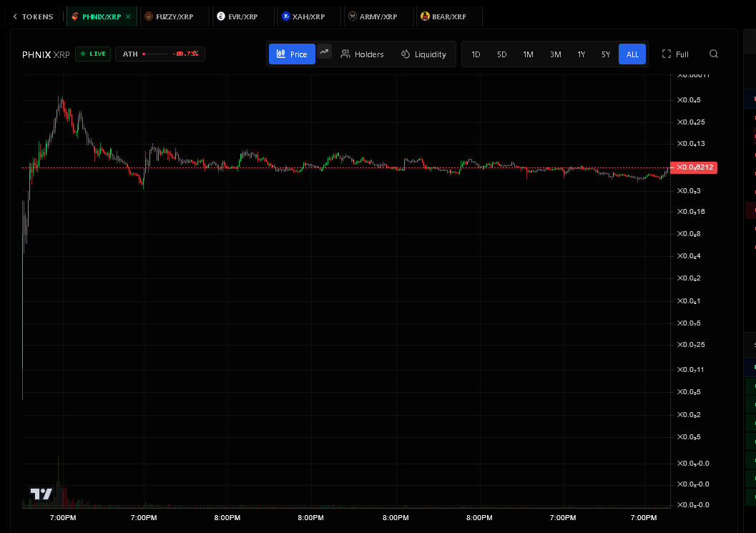Screen dimensions: 756x533
Task: Click the EVR token icon in tab
Action: (x=221, y=16)
